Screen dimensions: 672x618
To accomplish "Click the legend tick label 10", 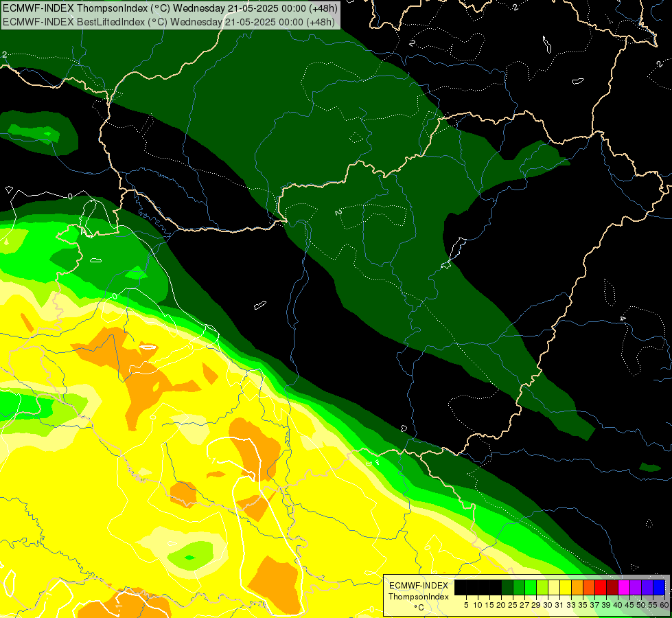I will 478,605.
